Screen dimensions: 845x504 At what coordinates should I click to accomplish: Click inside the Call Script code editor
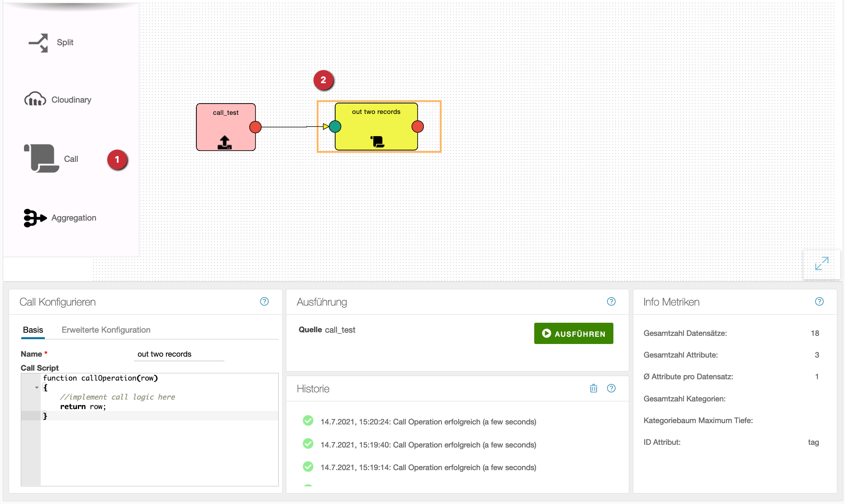click(x=158, y=447)
